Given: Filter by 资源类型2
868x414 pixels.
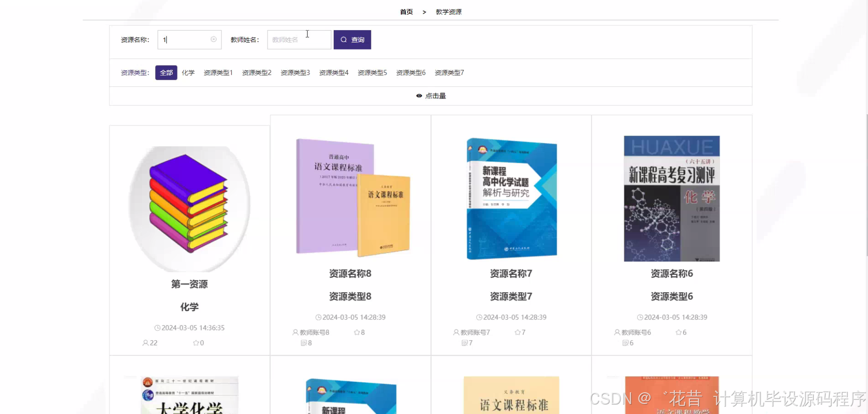Looking at the screenshot, I should 257,73.
